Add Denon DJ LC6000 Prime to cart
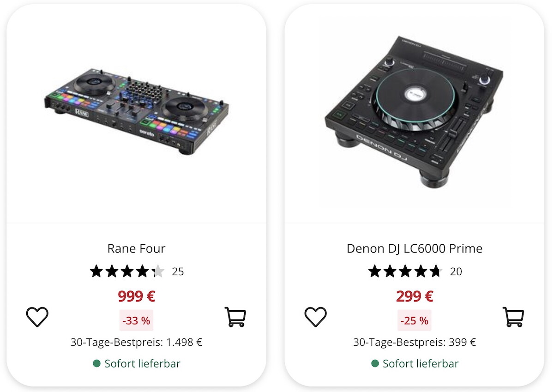 click(x=513, y=317)
